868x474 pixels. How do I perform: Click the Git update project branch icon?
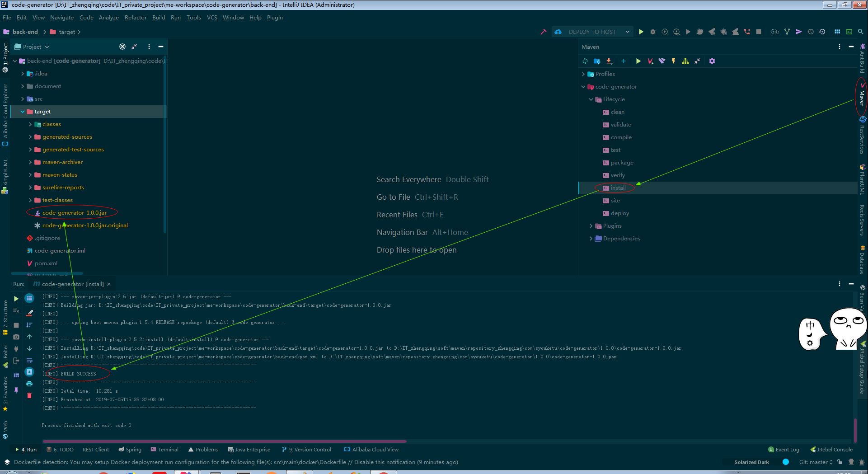coord(787,32)
